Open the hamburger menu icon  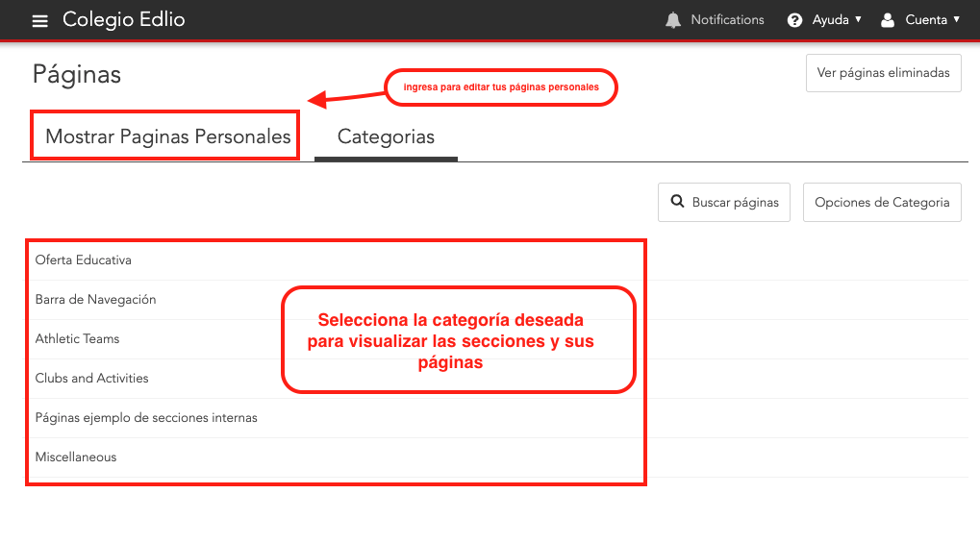coord(39,20)
